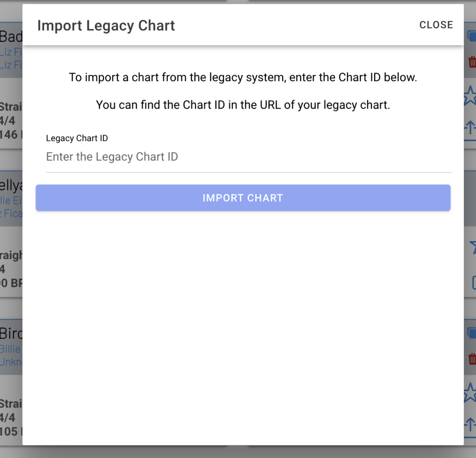Image resolution: width=476 pixels, height=458 pixels.
Task: Open the chart titled '…ellya…'
Action: pos(11,186)
